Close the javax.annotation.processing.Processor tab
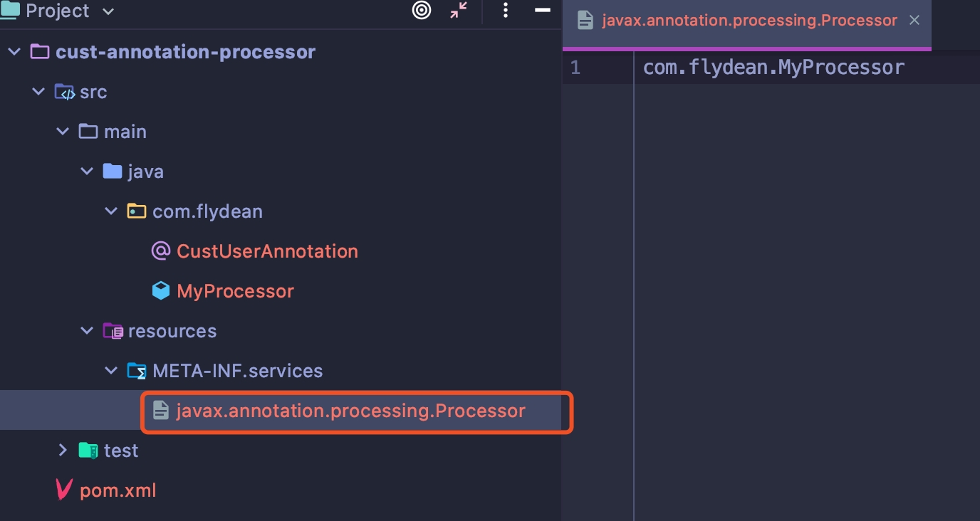The width and height of the screenshot is (980, 521). [915, 21]
